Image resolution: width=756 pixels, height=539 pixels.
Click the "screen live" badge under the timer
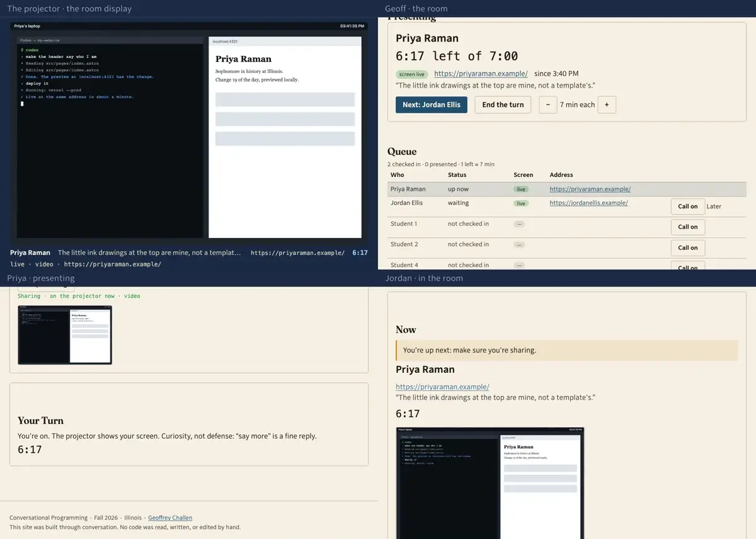click(412, 74)
